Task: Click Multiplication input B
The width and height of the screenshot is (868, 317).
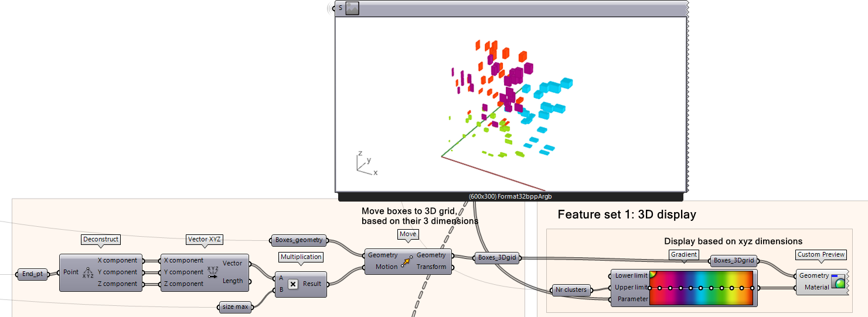Action: (281, 289)
